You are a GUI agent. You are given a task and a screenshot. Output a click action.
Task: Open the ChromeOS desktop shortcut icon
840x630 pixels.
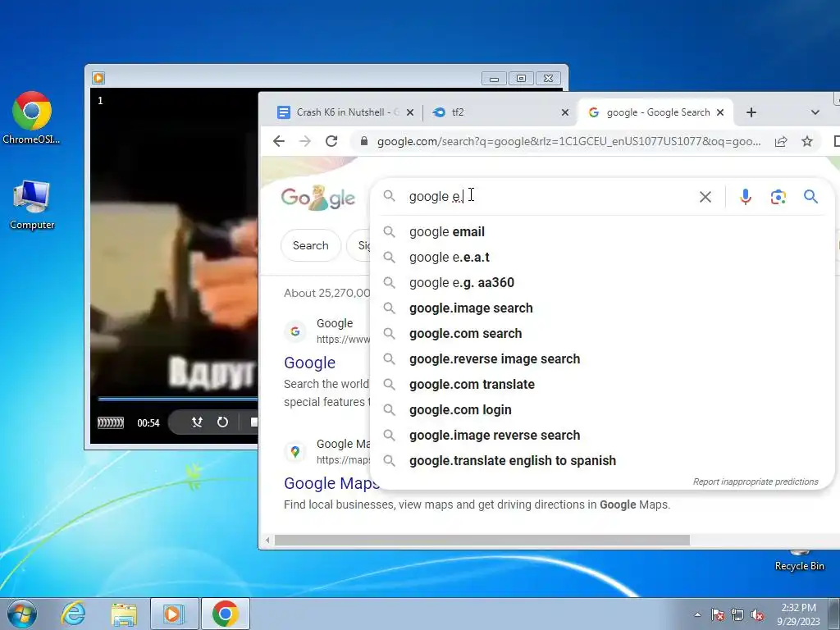32,117
